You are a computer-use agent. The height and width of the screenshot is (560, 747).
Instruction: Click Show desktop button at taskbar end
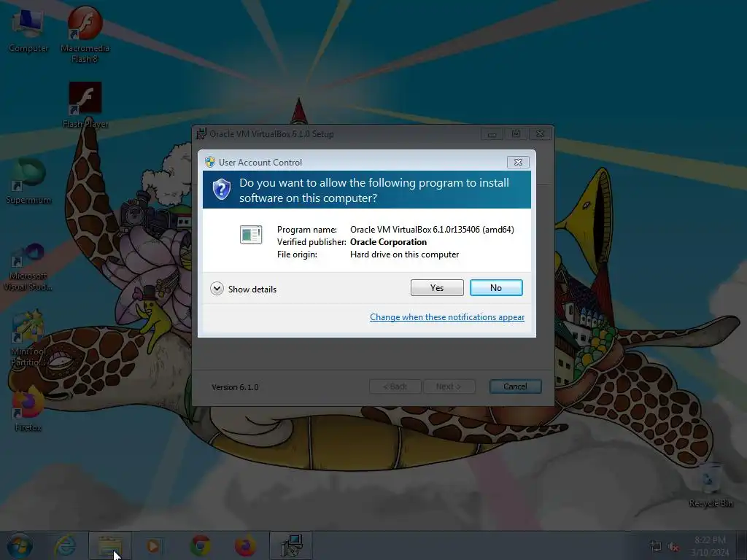click(x=743, y=545)
